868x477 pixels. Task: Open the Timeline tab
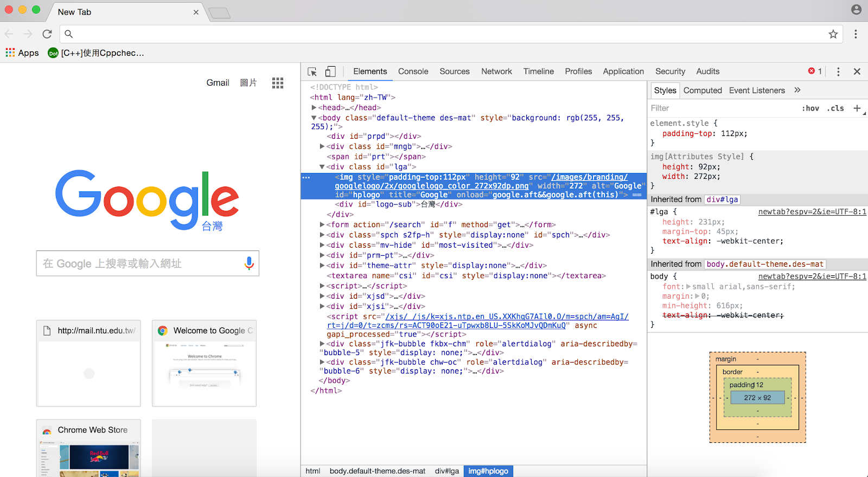point(539,72)
